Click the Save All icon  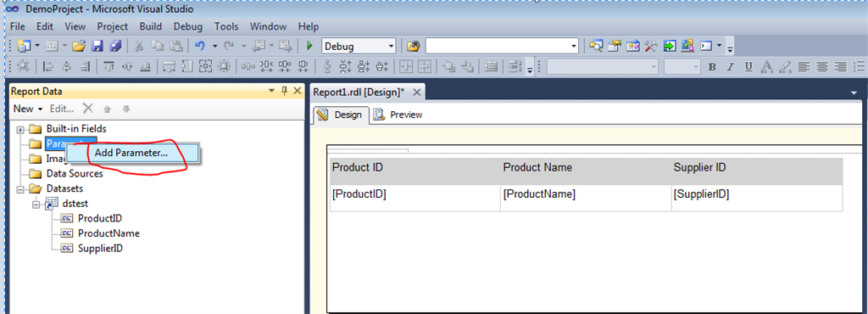coord(115,46)
